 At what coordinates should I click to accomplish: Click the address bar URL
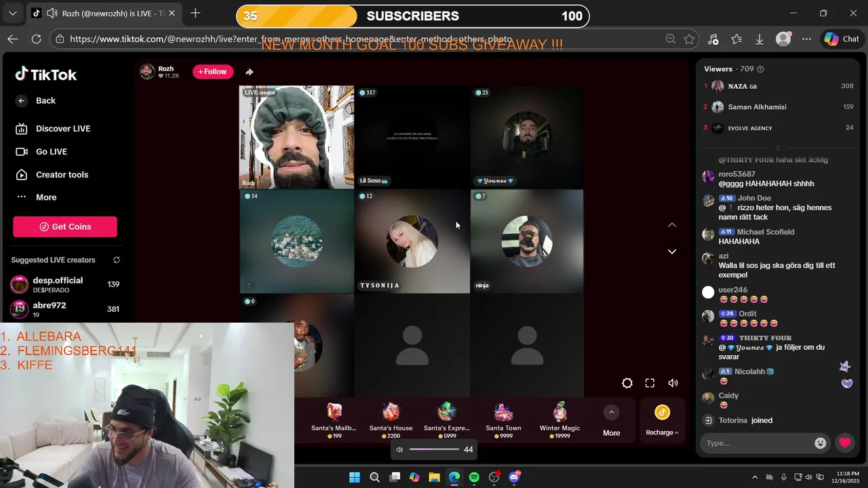click(x=292, y=39)
